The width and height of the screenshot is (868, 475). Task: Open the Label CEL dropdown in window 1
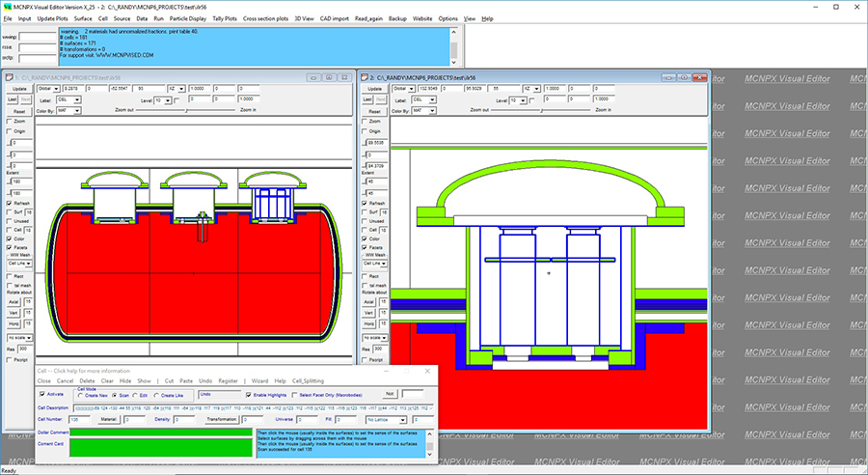coord(77,99)
